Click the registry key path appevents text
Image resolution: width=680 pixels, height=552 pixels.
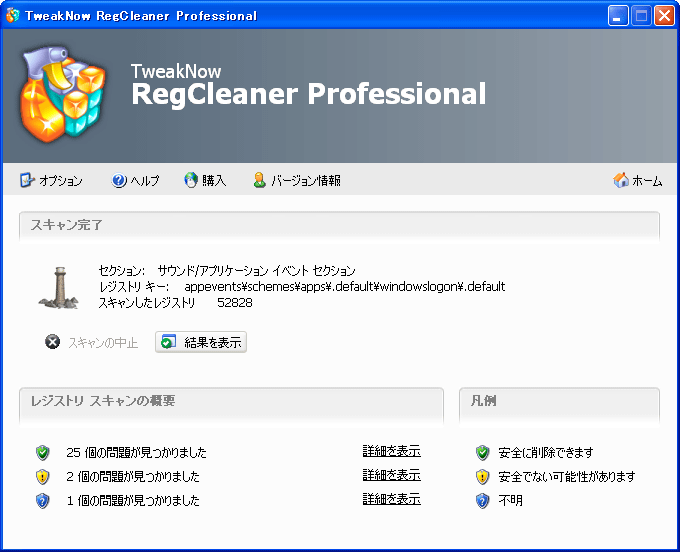pyautogui.click(x=345, y=287)
